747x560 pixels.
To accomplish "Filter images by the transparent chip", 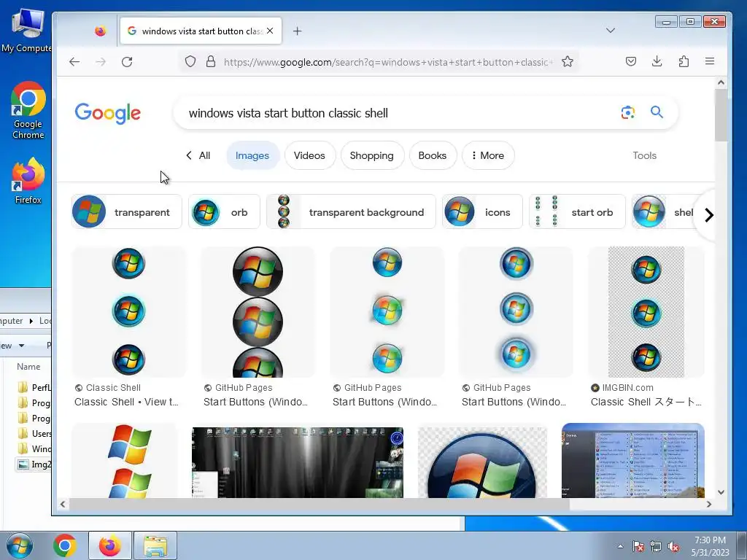I will 127,212.
